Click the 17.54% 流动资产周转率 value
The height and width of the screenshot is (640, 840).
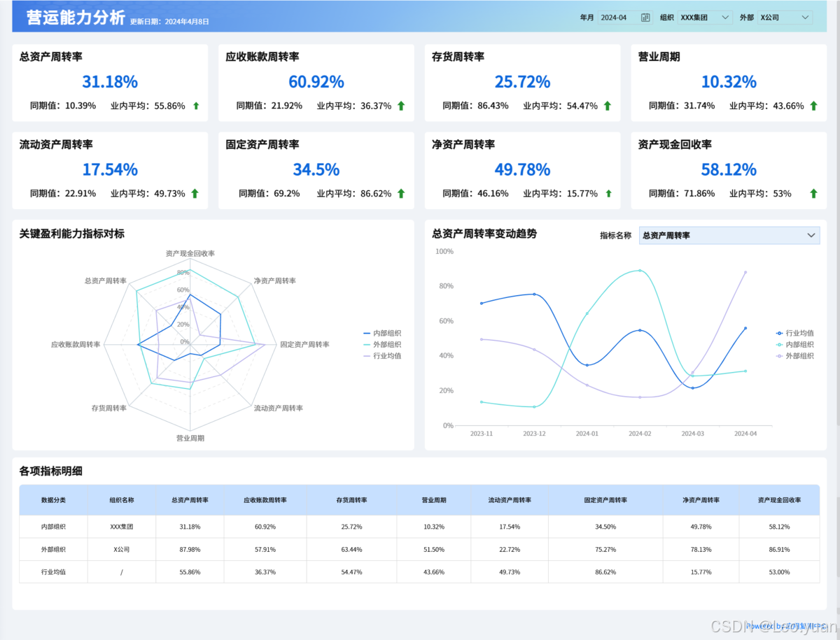(110, 169)
